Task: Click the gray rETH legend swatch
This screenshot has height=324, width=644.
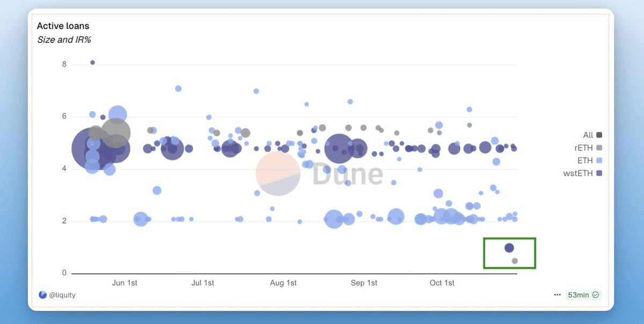Action: (x=599, y=148)
